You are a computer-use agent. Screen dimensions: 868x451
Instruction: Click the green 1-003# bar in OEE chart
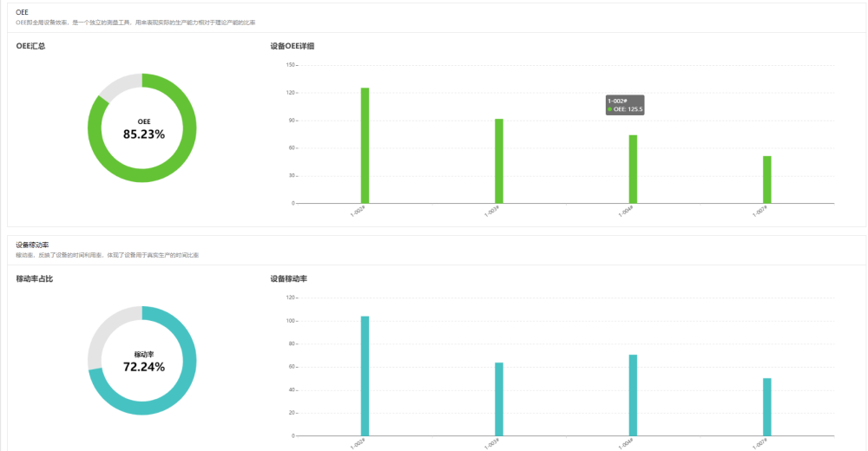[499, 161]
